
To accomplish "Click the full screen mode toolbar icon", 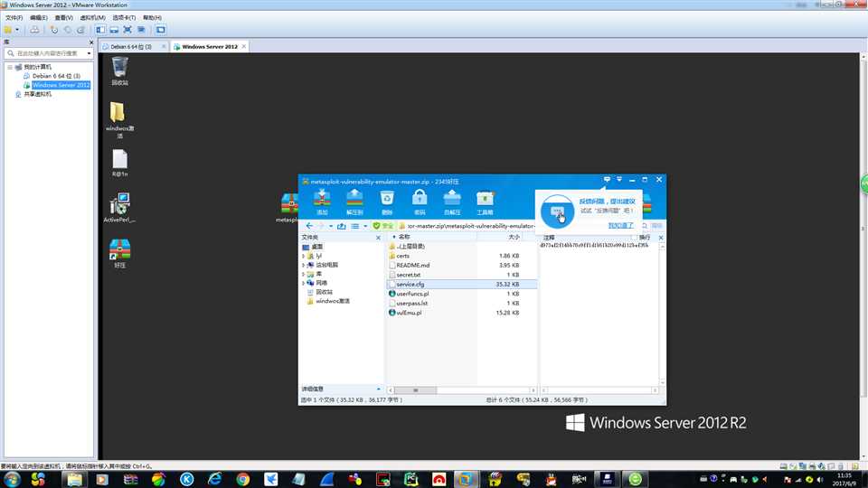I will (127, 30).
